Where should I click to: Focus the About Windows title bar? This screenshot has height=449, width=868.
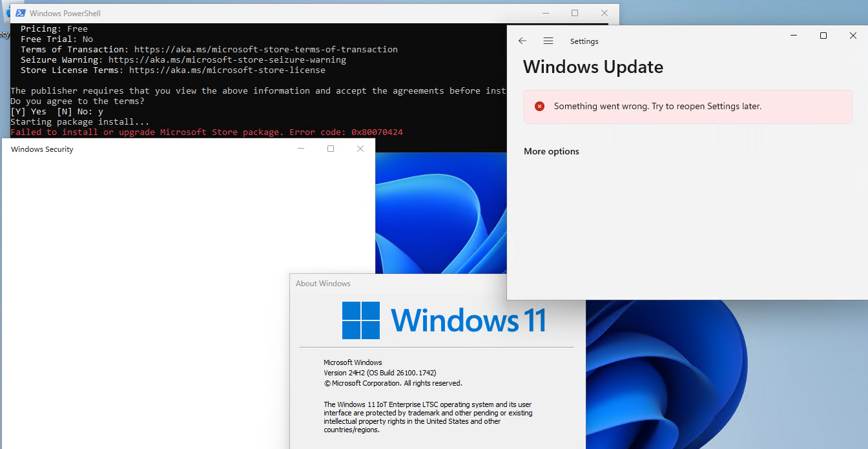(387, 284)
